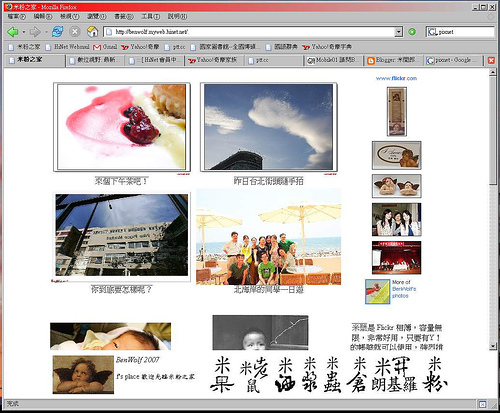The image size is (500, 413).
Task: Switch to the 米粉之家 tab
Action: point(36,60)
